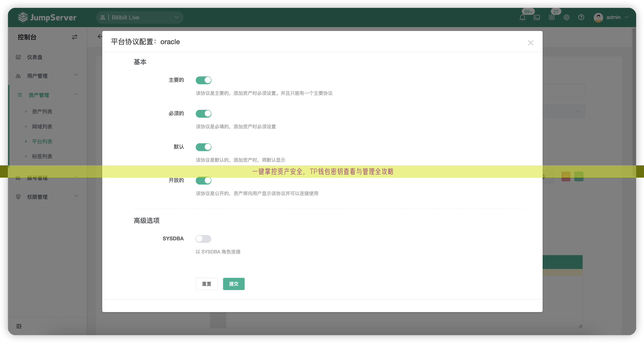This screenshot has height=343, width=644.
Task: Open notifications bell icon
Action: pos(522,17)
